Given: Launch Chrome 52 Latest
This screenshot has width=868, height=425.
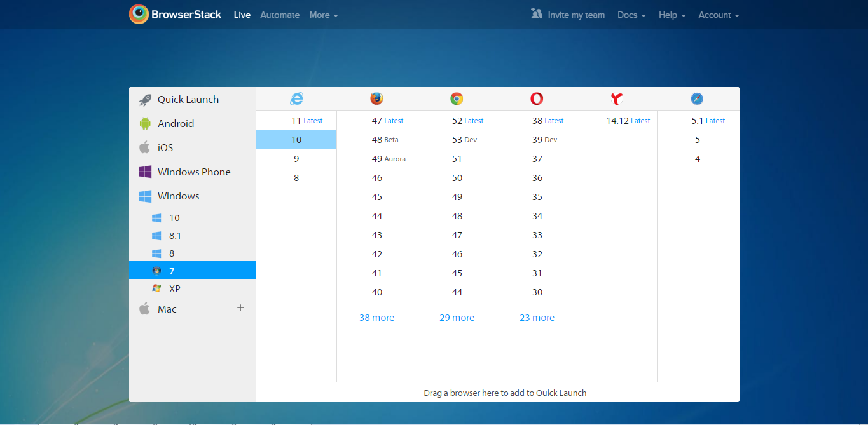Looking at the screenshot, I should click(x=457, y=121).
